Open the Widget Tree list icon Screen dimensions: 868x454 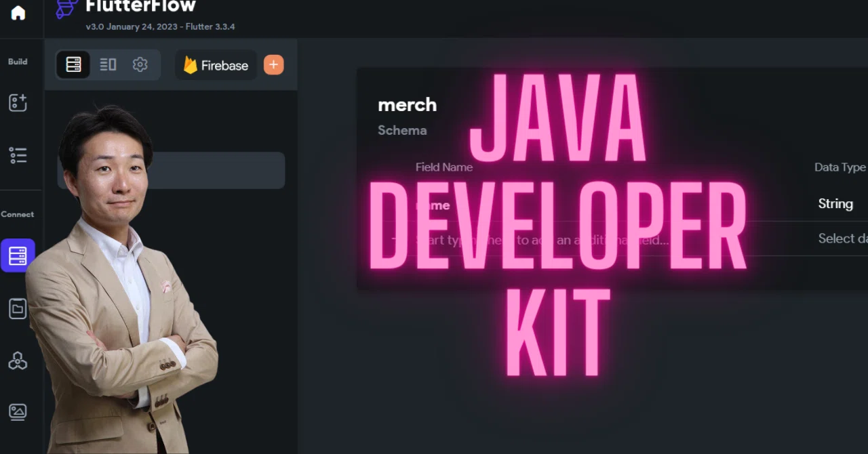(18, 155)
